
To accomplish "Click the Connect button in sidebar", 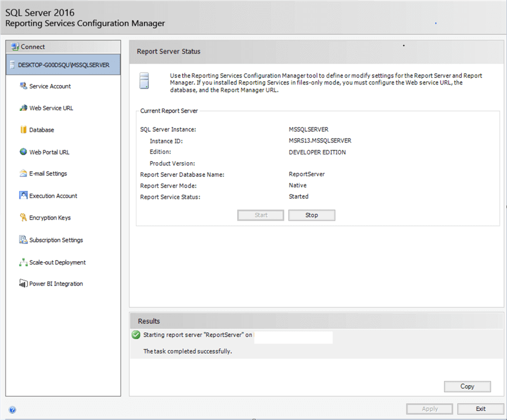I will coord(32,47).
